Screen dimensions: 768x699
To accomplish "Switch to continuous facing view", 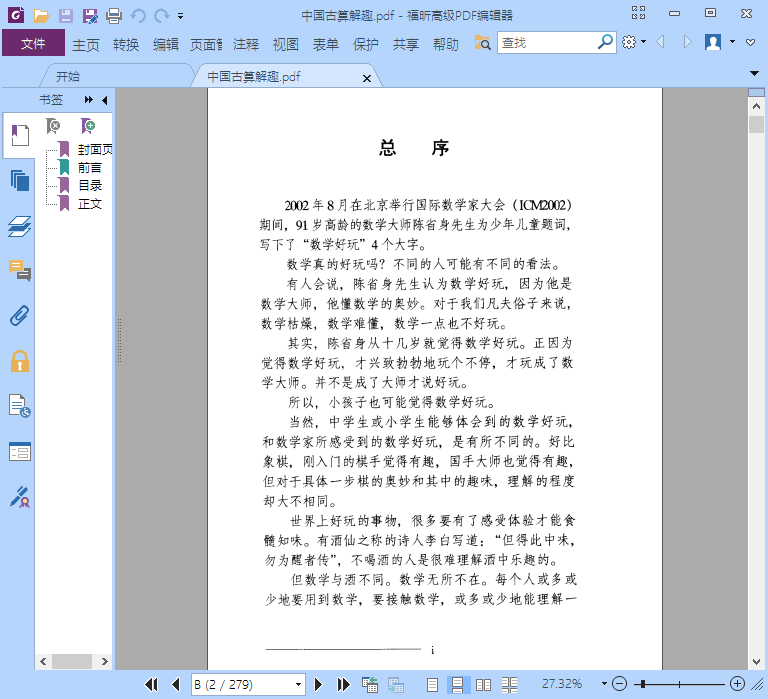I will pos(509,684).
